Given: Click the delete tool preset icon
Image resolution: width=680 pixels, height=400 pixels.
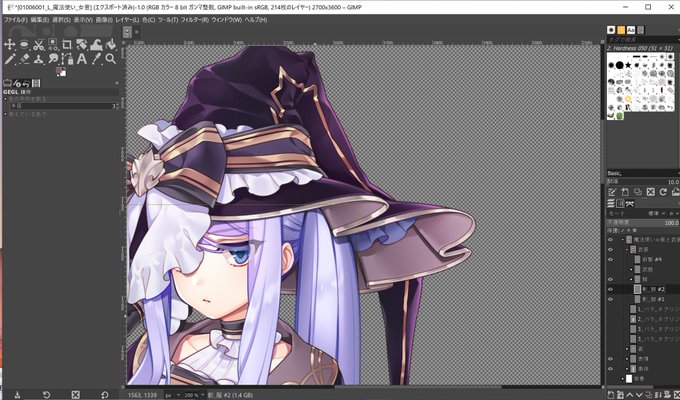Looking at the screenshot, I should [x=75, y=395].
